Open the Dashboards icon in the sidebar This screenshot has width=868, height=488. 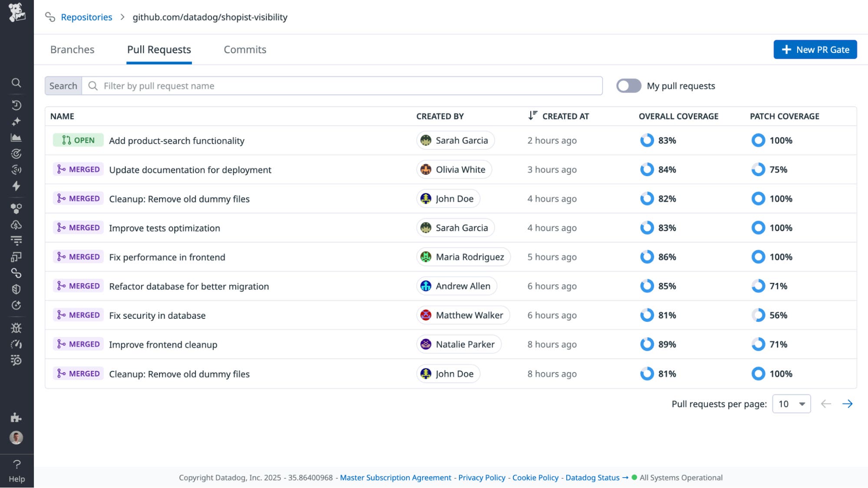point(17,137)
